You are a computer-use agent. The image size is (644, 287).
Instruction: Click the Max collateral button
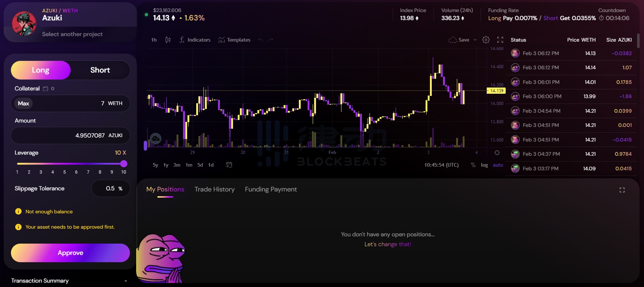(24, 104)
